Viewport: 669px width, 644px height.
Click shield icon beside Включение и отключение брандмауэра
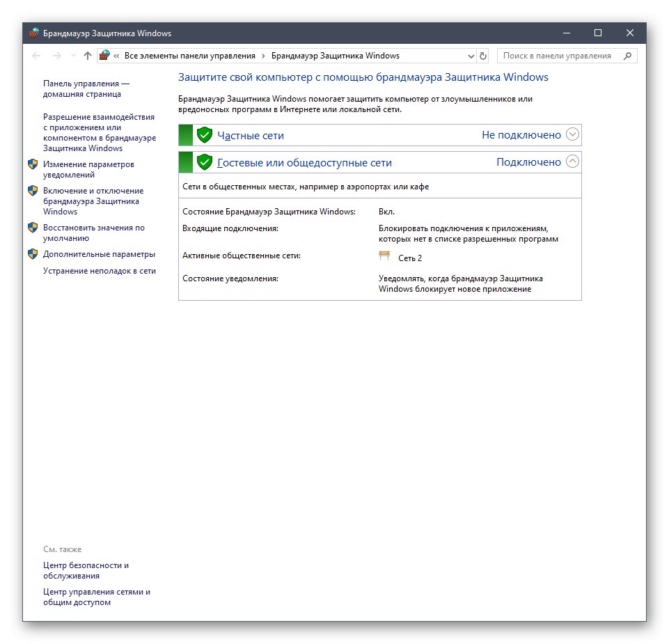(x=33, y=191)
